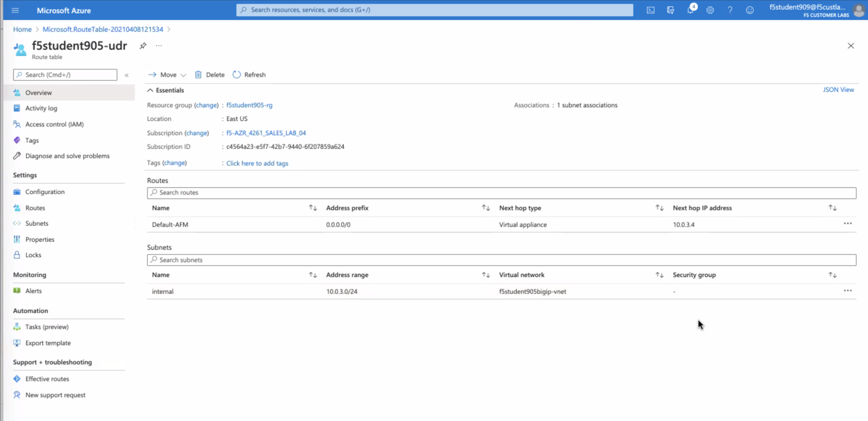Change the subscription link
The height and width of the screenshot is (421, 868).
197,133
